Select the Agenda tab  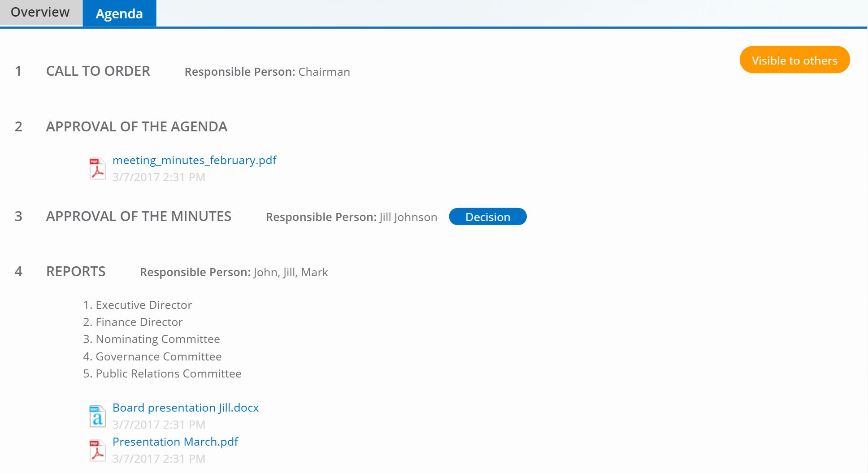pyautogui.click(x=119, y=13)
